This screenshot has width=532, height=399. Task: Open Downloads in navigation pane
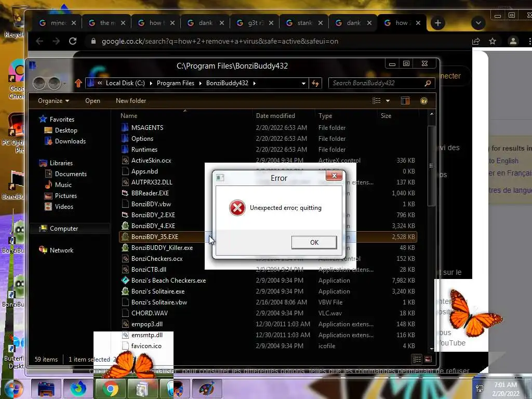tap(70, 141)
